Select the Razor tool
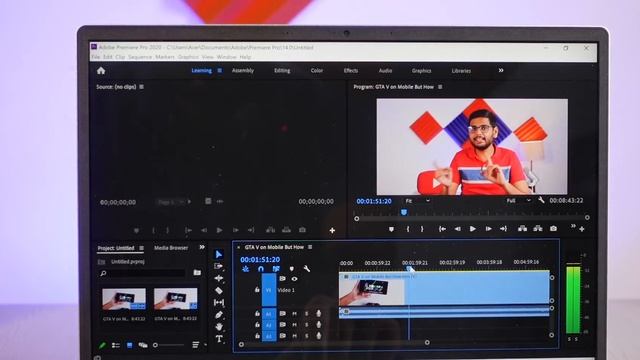 click(x=219, y=290)
